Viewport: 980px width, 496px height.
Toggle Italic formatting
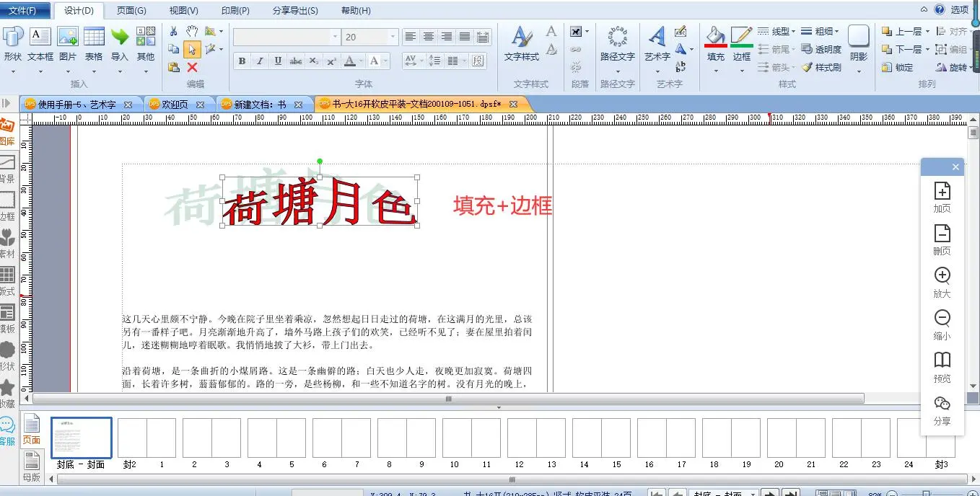pyautogui.click(x=260, y=61)
